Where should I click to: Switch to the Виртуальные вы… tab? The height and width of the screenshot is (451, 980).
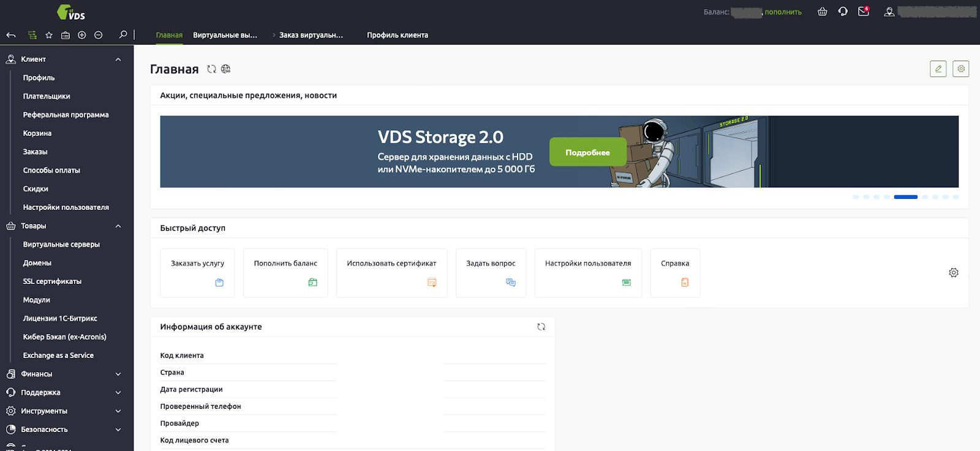tap(225, 35)
